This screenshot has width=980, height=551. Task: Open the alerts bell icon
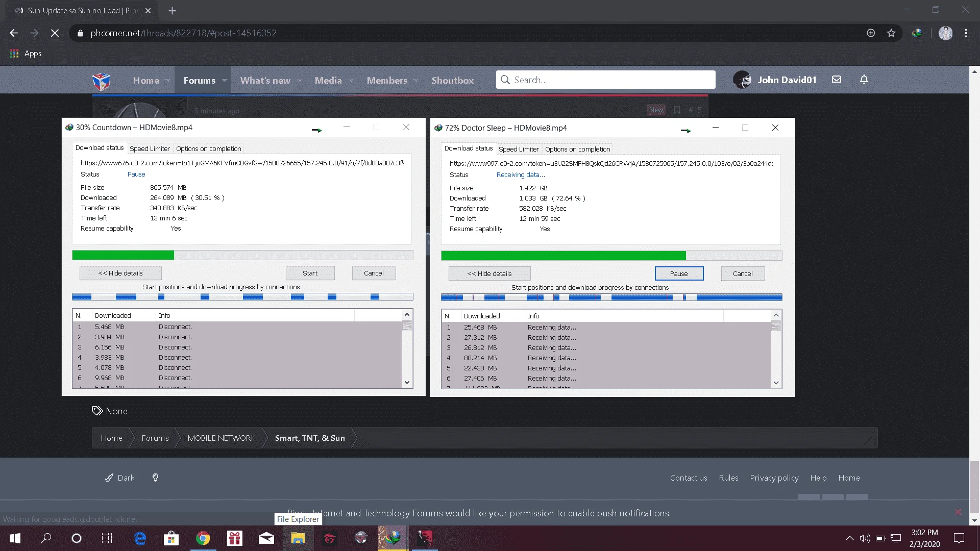tap(864, 80)
